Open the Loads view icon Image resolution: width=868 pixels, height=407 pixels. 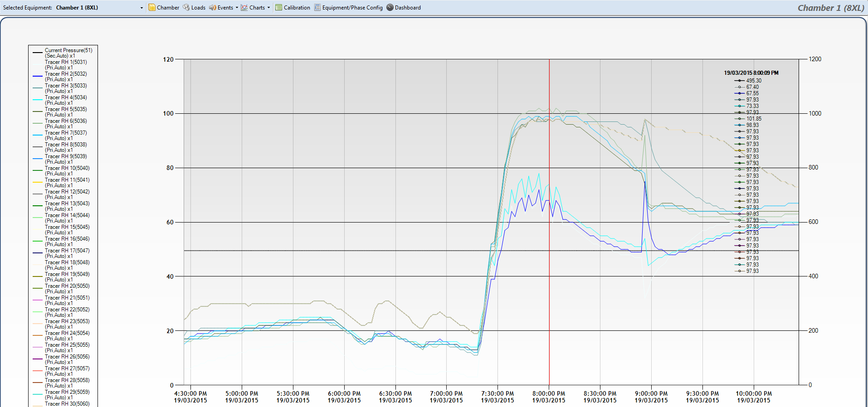(x=186, y=8)
